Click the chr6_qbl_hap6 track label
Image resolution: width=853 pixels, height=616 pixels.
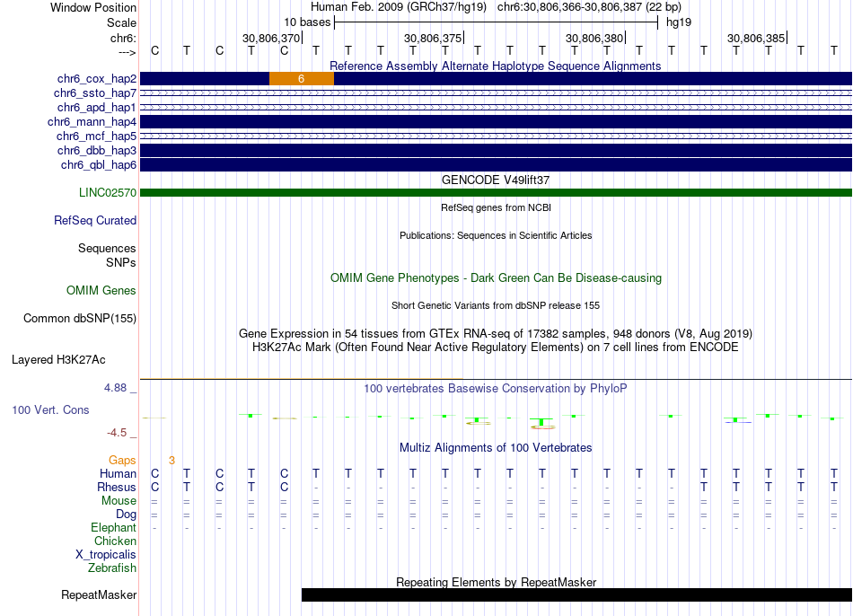[x=99, y=165]
